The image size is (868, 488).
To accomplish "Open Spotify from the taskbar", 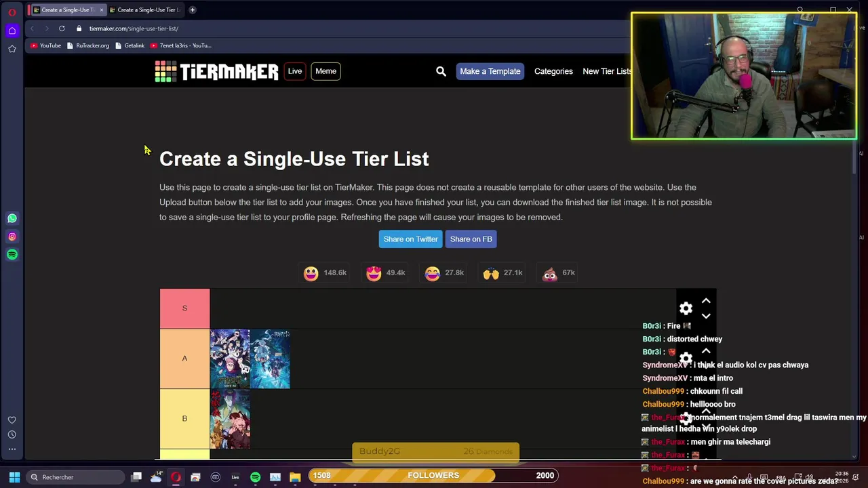I will (255, 477).
